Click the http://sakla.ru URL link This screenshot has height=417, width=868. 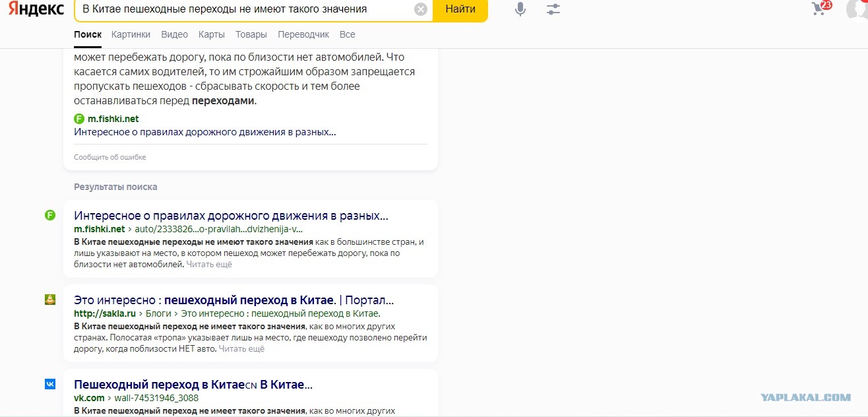click(x=105, y=313)
